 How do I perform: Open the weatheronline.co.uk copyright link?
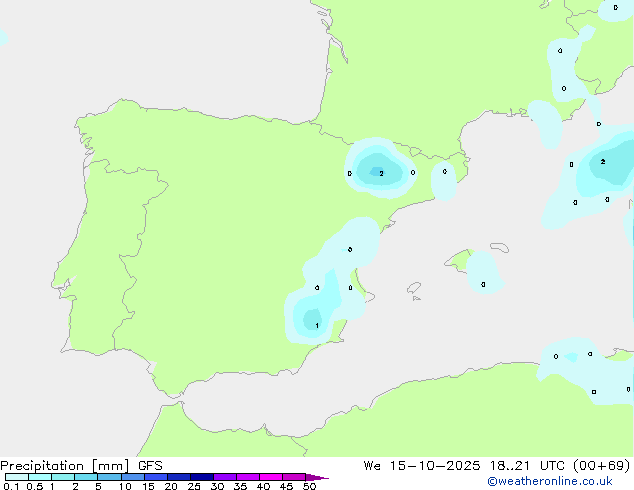[x=550, y=482]
